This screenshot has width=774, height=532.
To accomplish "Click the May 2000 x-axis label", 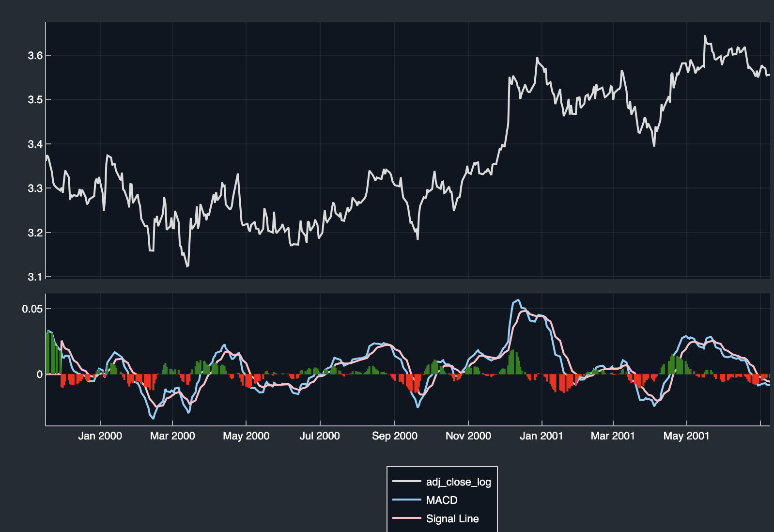I will 246,436.
